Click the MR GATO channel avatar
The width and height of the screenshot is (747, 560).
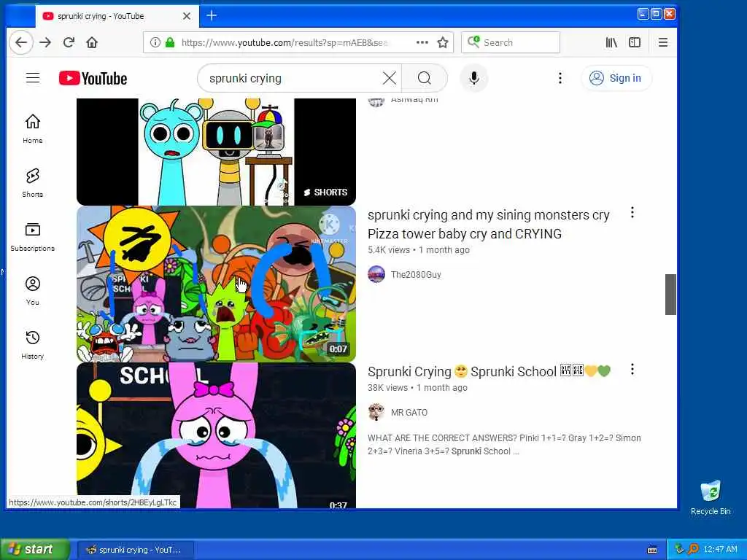pos(376,413)
